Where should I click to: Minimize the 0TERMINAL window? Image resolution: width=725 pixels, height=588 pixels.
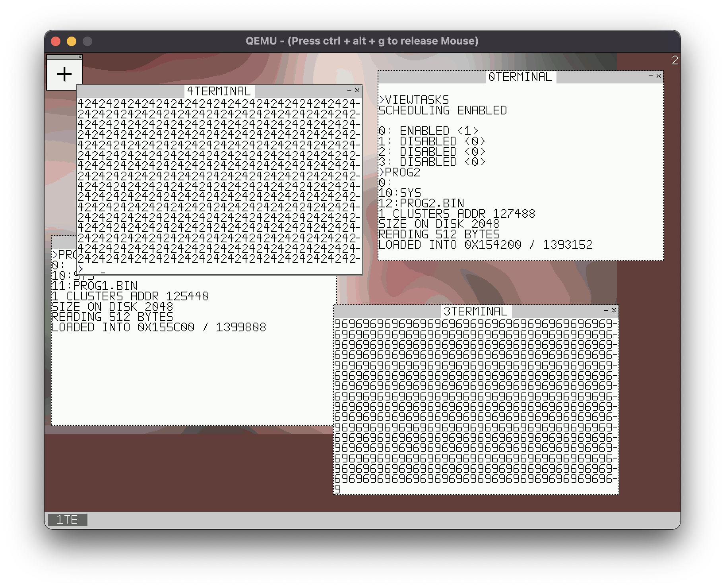[x=651, y=76]
